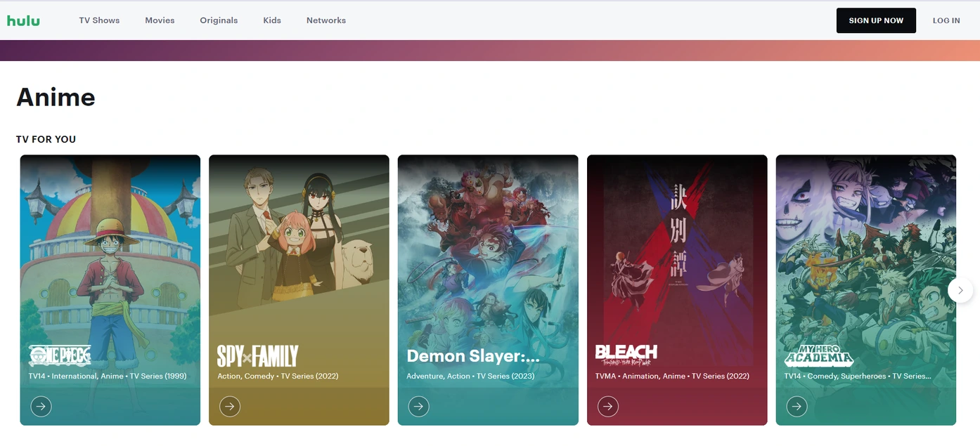Click the Bleach title logo
The image size is (980, 446).
tap(626, 355)
